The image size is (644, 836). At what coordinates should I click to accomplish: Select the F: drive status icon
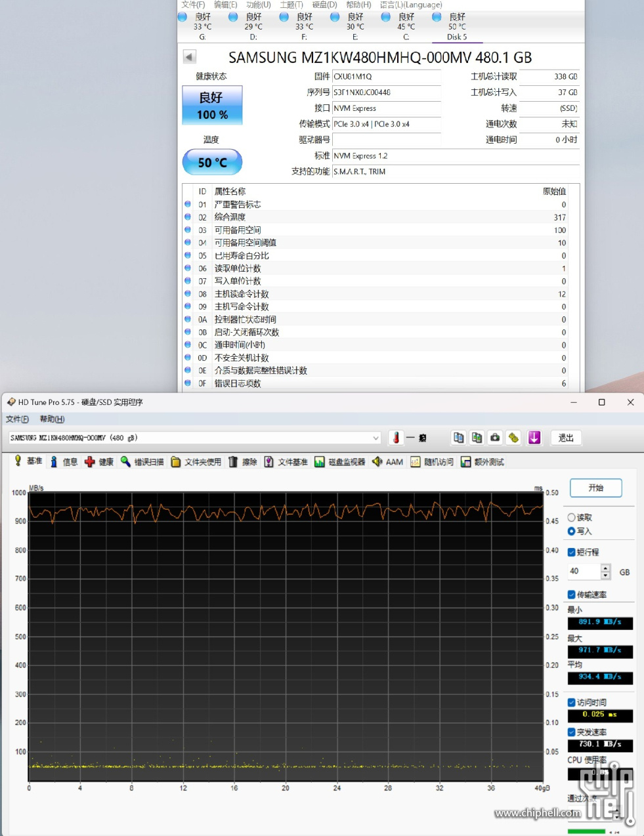coord(284,17)
